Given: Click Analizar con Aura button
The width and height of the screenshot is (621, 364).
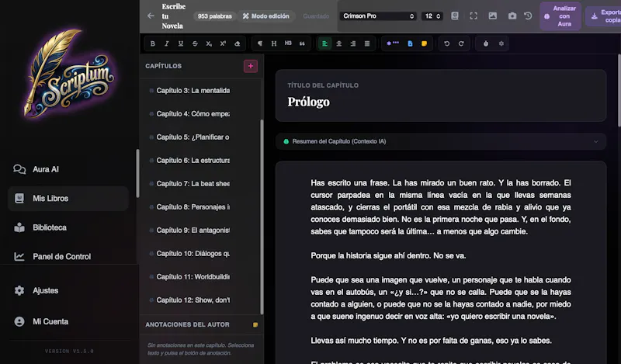Looking at the screenshot, I should coord(560,16).
